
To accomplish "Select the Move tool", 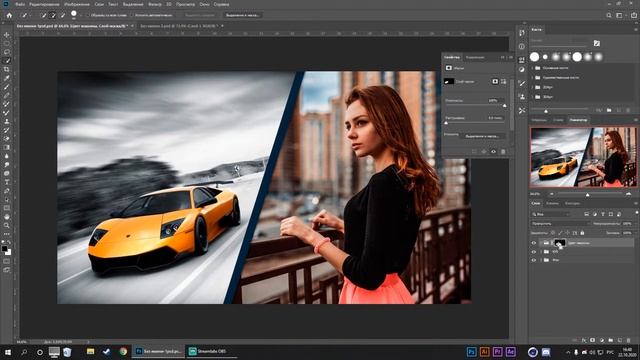I will point(7,35).
